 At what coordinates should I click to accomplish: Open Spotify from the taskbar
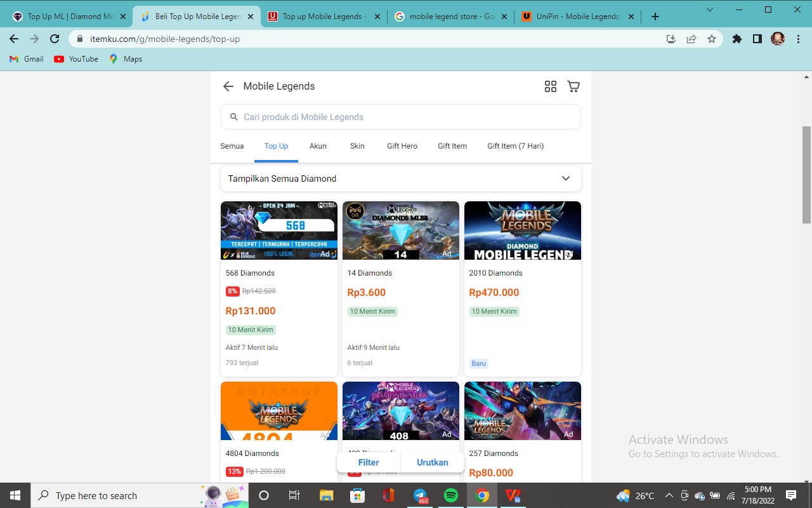[x=451, y=495]
